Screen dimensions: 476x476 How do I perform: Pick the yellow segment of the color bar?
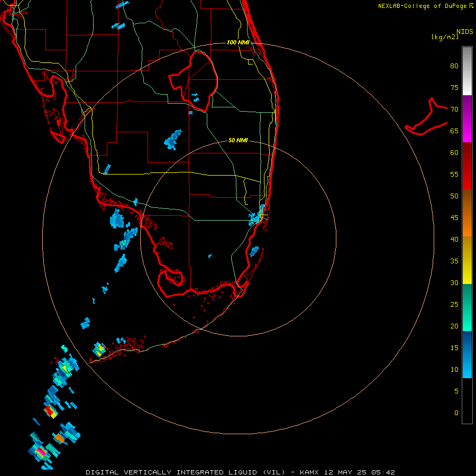point(467,260)
